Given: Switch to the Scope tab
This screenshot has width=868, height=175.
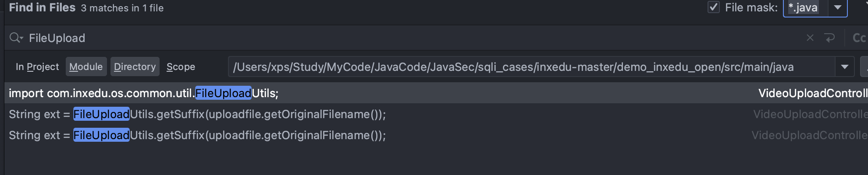Looking at the screenshot, I should pos(181,67).
